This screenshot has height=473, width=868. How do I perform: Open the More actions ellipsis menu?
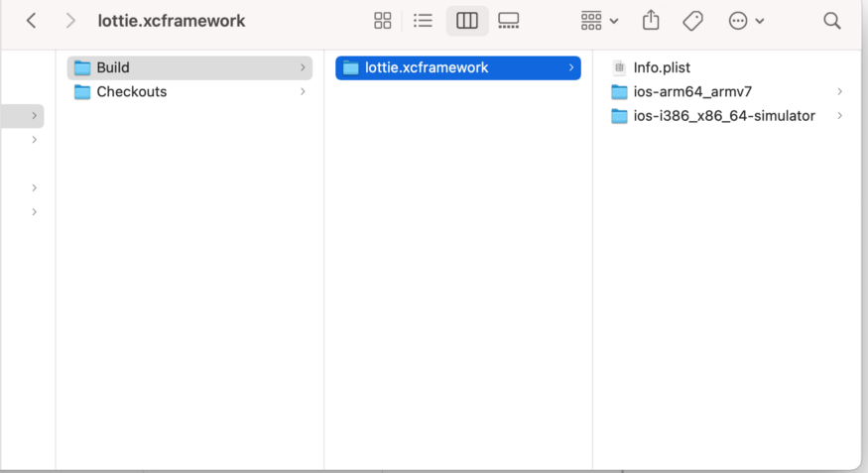[x=746, y=21]
